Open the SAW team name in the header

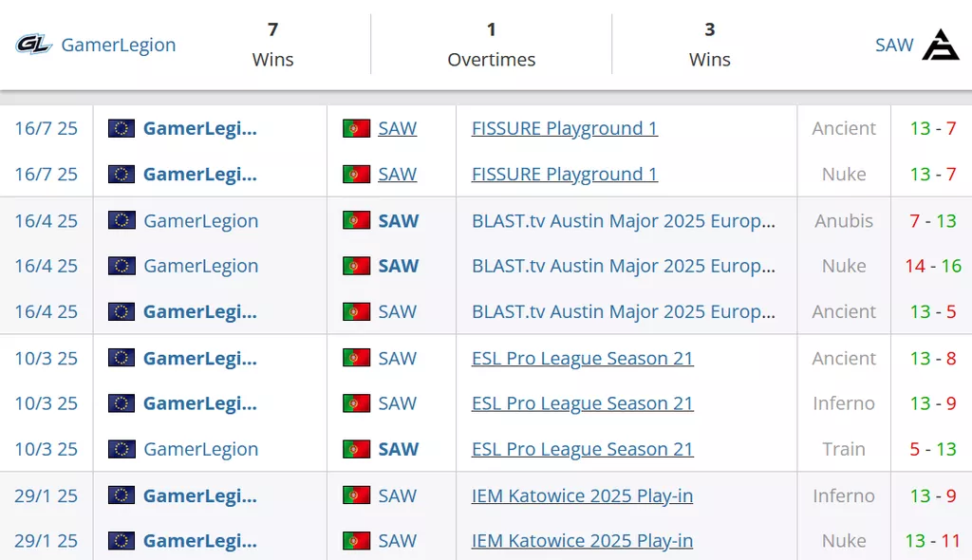pos(893,45)
